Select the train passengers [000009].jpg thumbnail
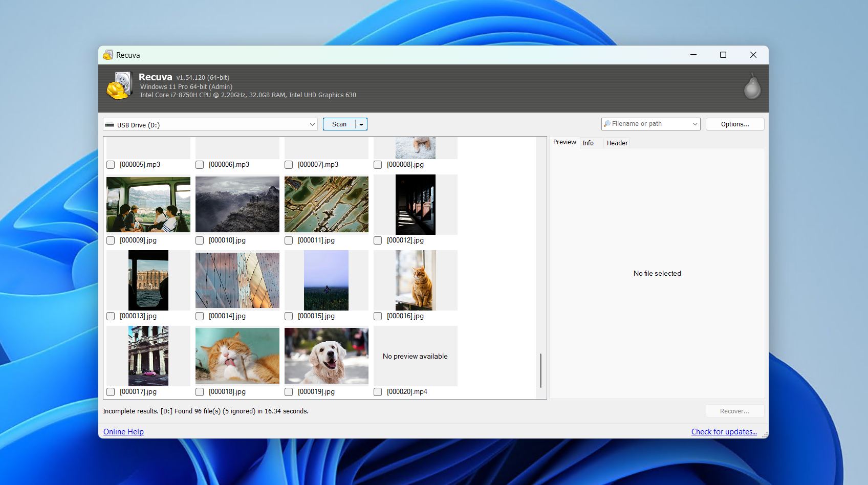The height and width of the screenshot is (485, 868). [148, 205]
